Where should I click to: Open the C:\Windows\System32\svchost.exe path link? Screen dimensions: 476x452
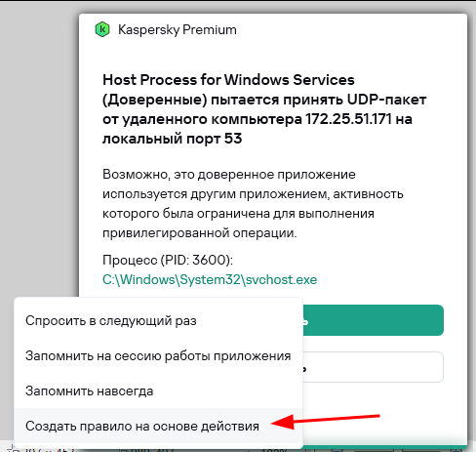(210, 279)
